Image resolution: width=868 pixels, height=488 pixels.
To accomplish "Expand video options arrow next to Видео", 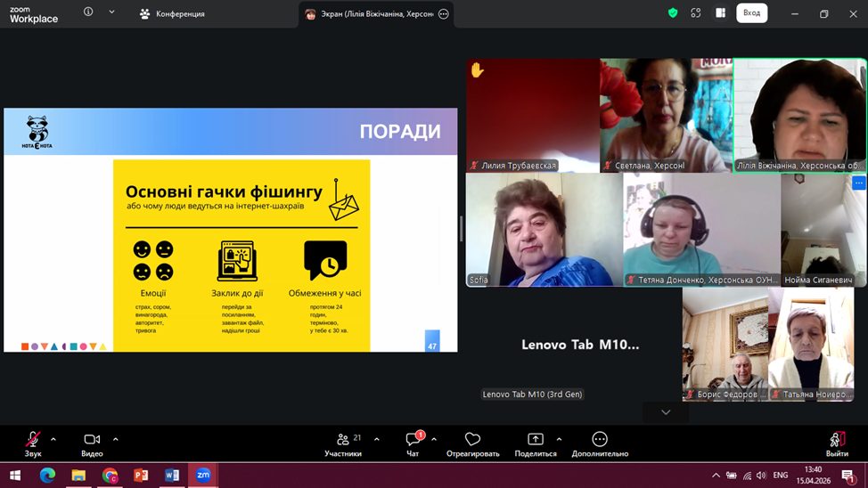I will (115, 439).
